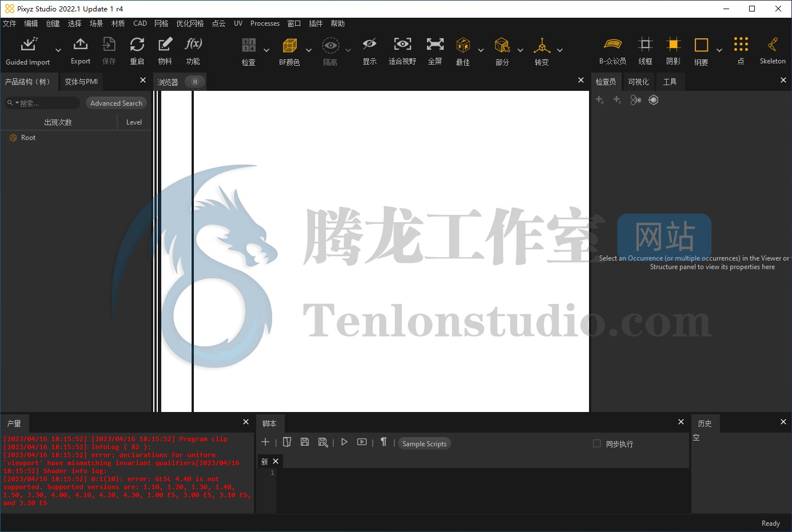The image size is (792, 532).
Task: Click the Export toolbar icon
Action: (x=81, y=45)
